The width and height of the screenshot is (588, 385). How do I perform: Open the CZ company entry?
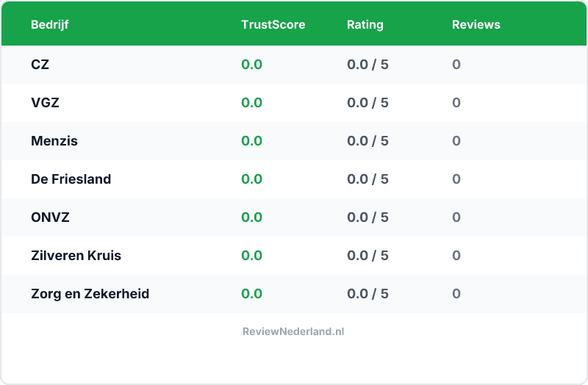tap(40, 65)
